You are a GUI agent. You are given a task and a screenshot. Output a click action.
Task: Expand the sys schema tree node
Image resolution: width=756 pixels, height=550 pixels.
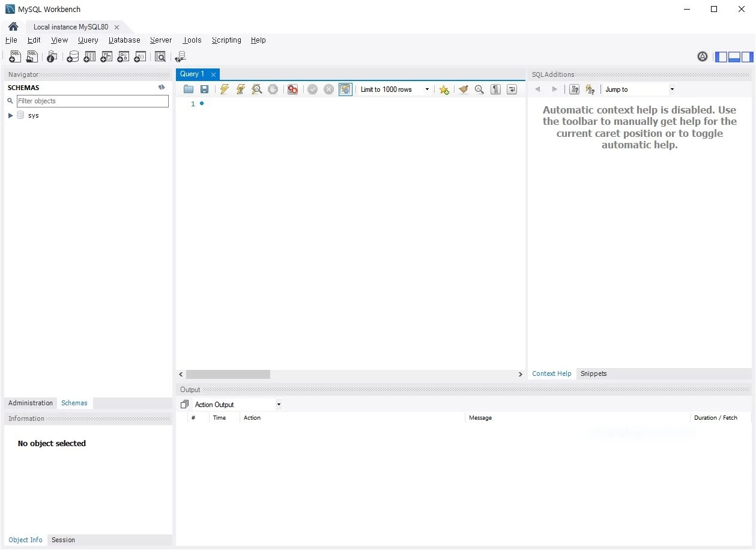10,115
